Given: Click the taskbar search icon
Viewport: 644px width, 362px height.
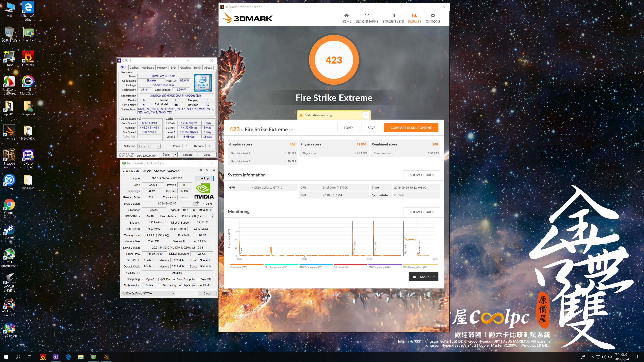Looking at the screenshot, I should click(x=18, y=357).
